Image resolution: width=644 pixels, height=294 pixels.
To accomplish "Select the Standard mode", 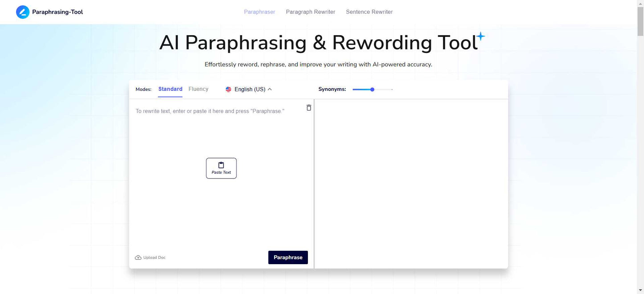I will [x=170, y=89].
